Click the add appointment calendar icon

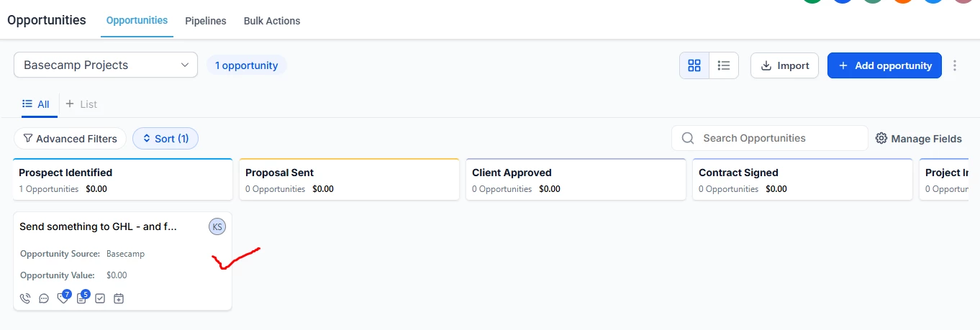click(119, 298)
